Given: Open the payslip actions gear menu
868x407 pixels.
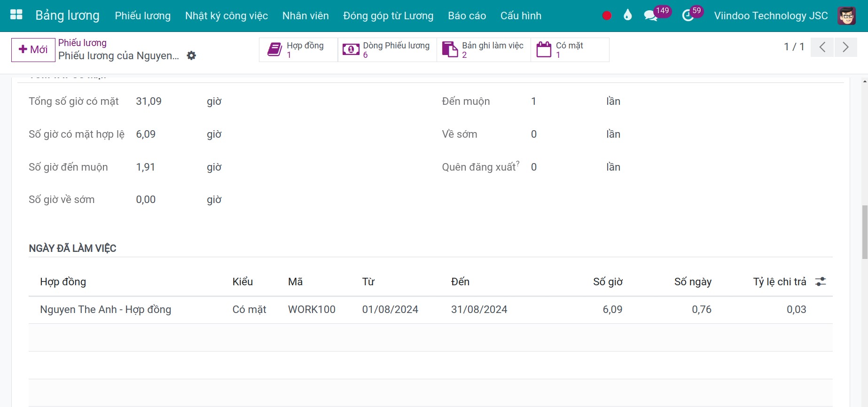Looking at the screenshot, I should [191, 55].
